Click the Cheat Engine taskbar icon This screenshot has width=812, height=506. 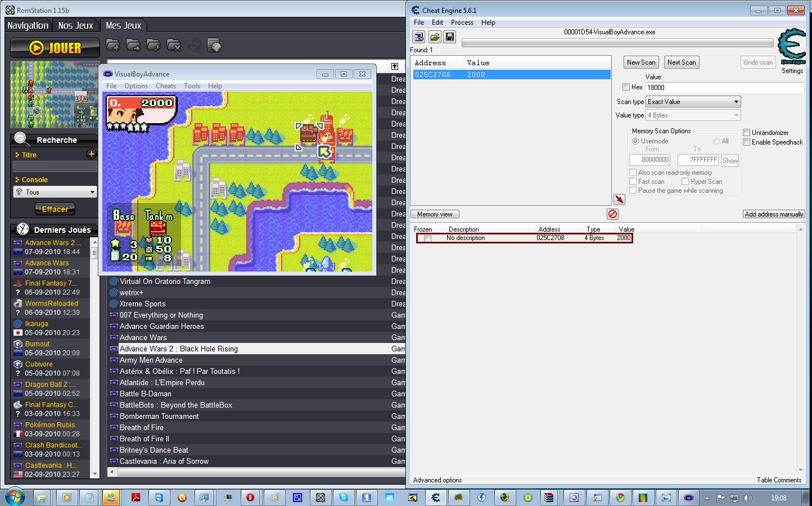(x=435, y=498)
